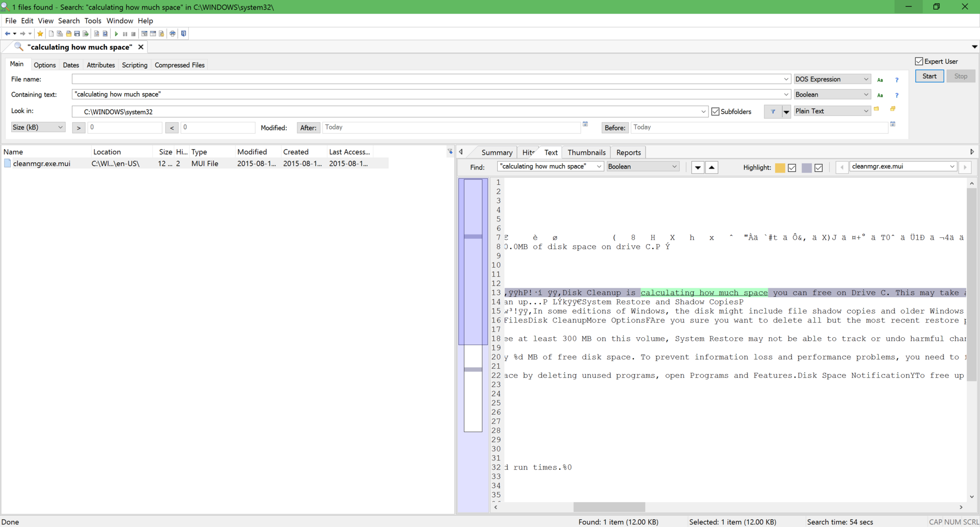Click the multiple folders browse icon

click(893, 109)
